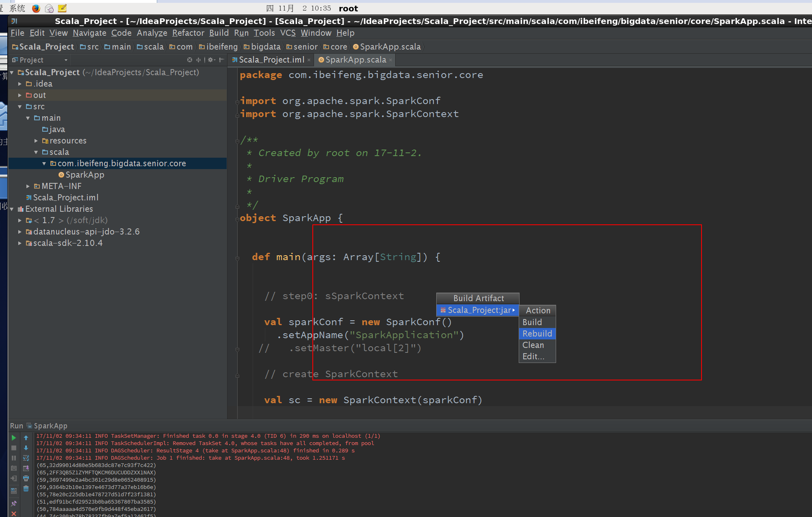The image size is (812, 517).
Task: Switch to the Scala_Project.iml tab
Action: (x=271, y=60)
